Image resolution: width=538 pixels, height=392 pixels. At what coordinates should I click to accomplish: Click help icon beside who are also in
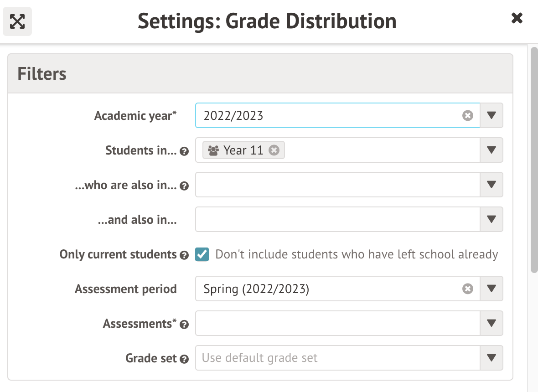(x=184, y=186)
